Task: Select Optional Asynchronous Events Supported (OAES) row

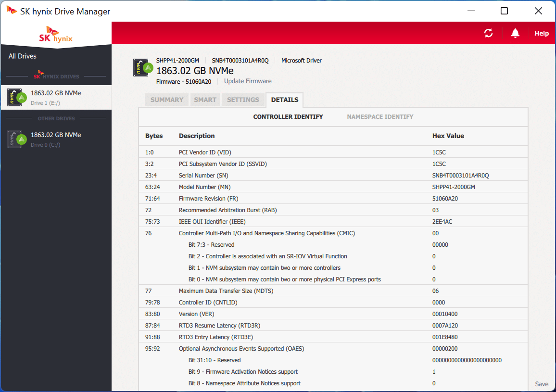Action: tap(333, 348)
